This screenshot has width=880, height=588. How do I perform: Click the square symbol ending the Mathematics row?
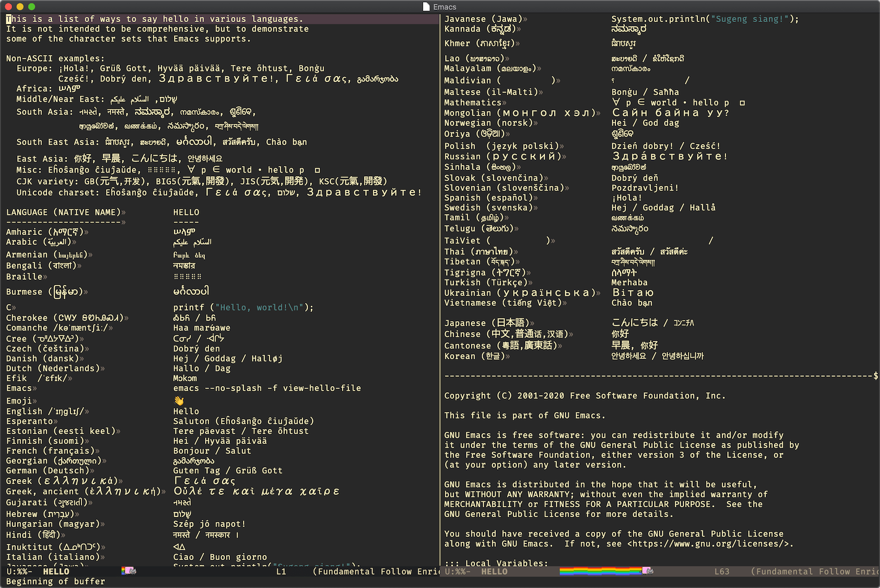pos(742,103)
